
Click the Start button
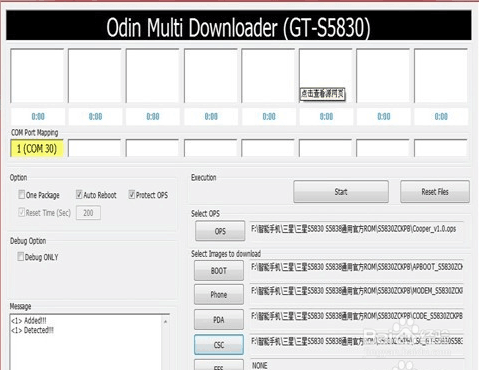341,192
